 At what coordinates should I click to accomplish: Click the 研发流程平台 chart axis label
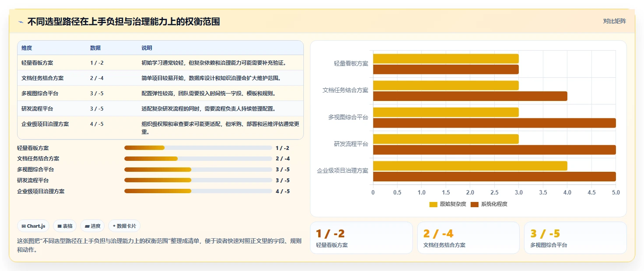coord(351,144)
